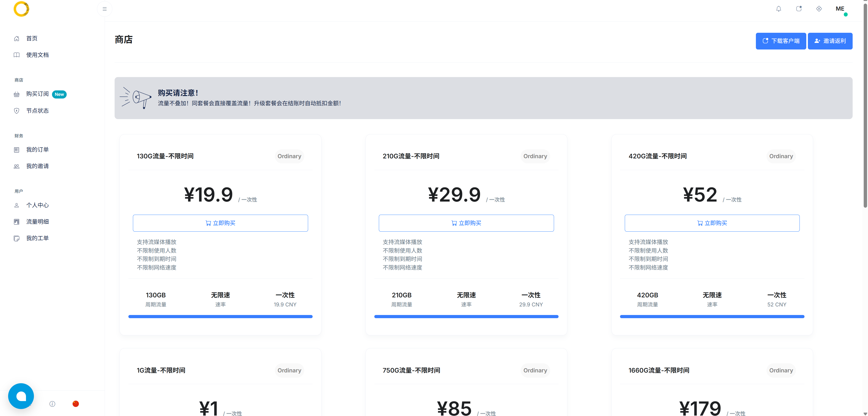Click the China flag language icon
The height and width of the screenshot is (416, 868).
[75, 404]
